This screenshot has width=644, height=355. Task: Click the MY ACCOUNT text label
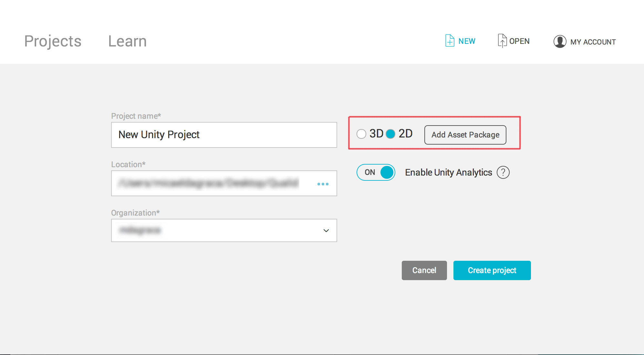click(593, 42)
